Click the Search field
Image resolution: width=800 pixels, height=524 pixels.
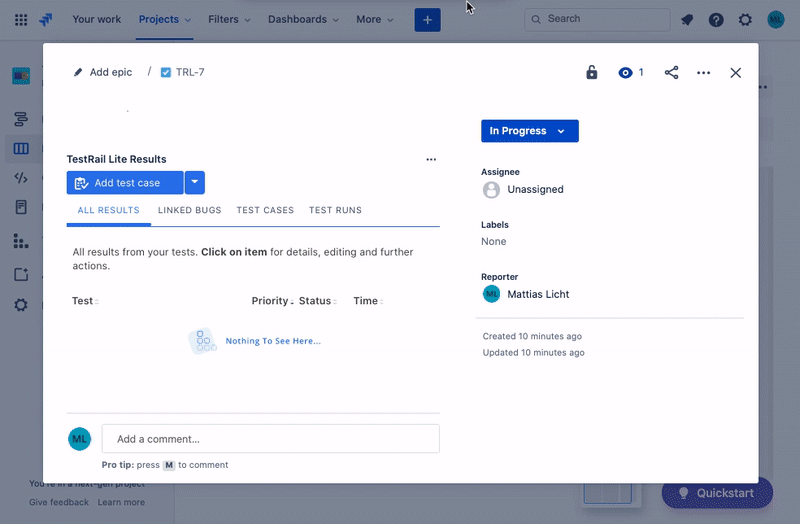point(597,19)
